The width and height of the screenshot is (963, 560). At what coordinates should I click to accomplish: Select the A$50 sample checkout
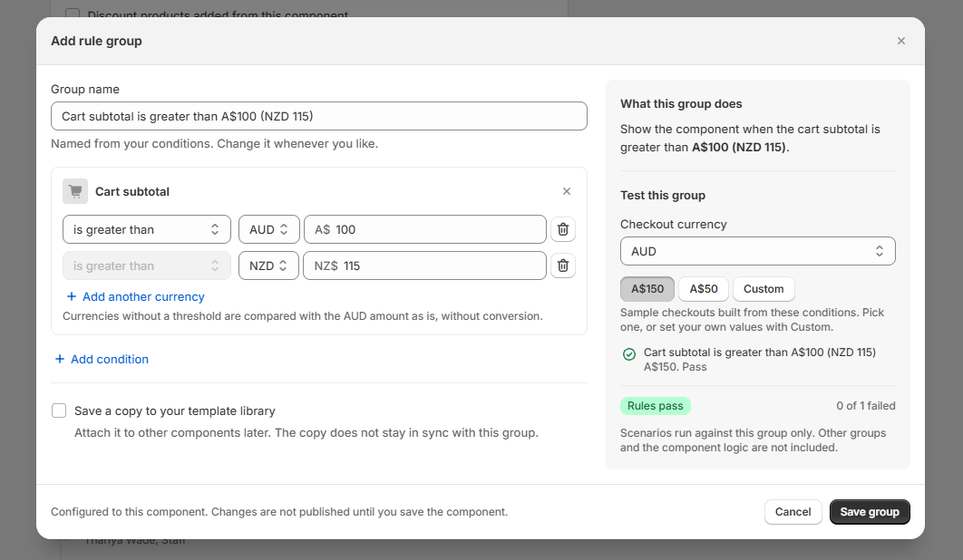point(704,288)
